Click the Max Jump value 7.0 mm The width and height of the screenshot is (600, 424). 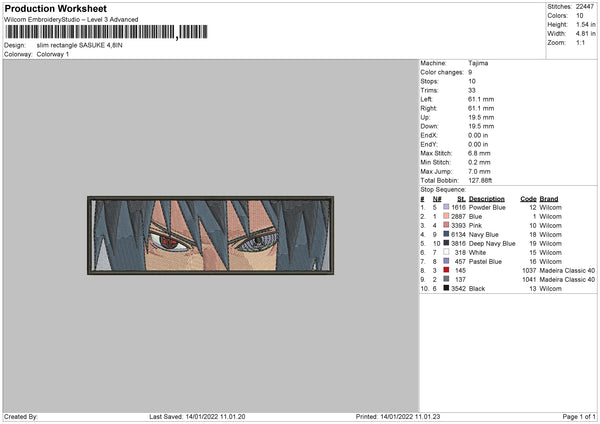pos(479,171)
